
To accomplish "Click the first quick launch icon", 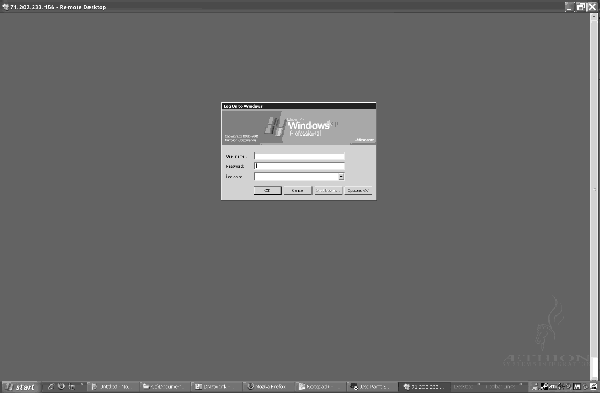I will 51,386.
